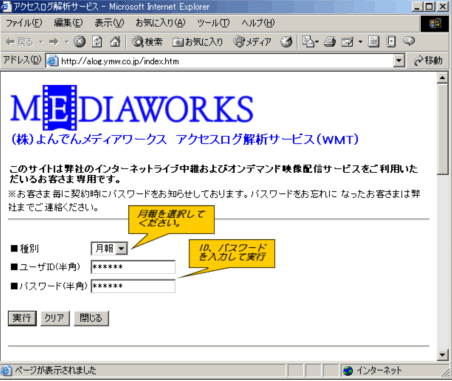The height and width of the screenshot is (381, 452).
Task: Click the Windows logo throbber icon
Action: click(435, 23)
